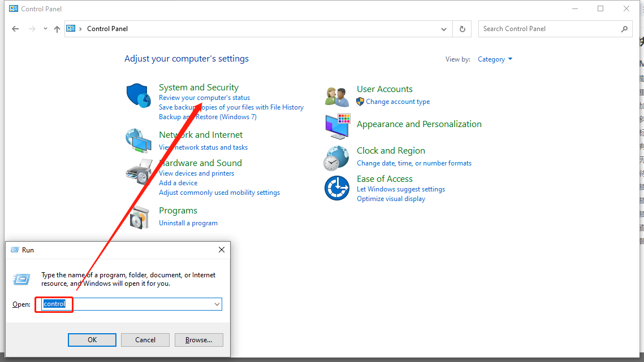Open the View by Category dropdown
Screen dimensions: 644x362
[495, 59]
